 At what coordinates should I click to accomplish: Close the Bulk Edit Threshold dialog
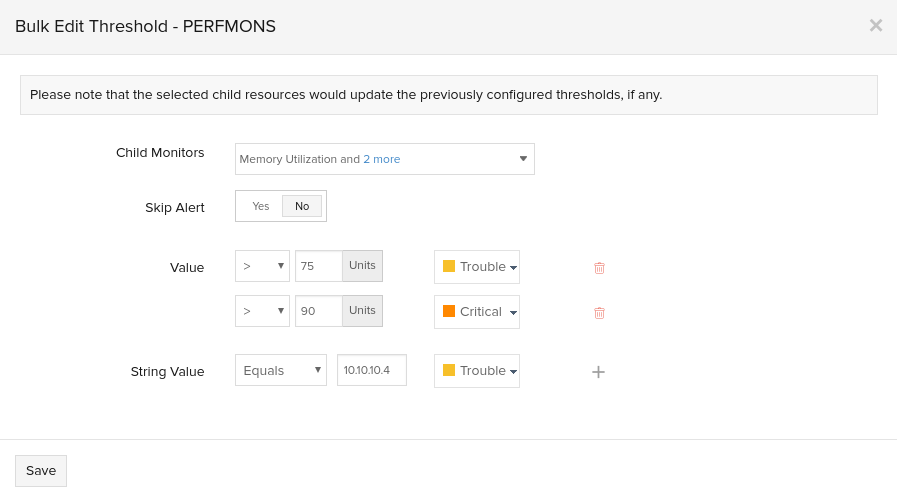(875, 26)
